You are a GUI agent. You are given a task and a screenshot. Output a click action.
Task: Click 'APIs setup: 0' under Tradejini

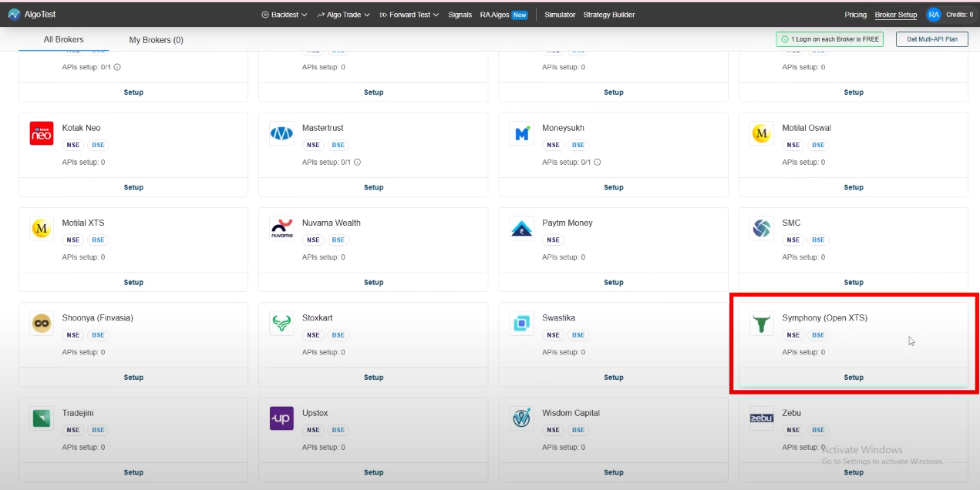pos(84,448)
